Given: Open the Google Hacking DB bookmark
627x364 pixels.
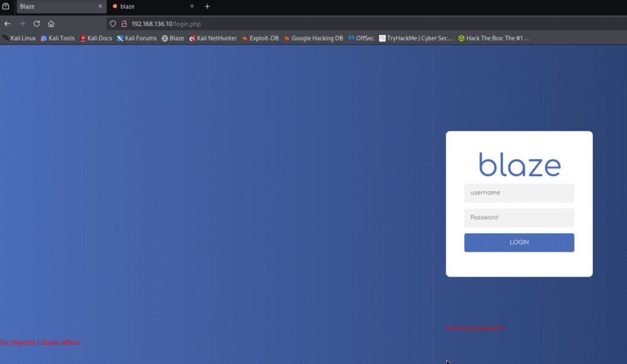Looking at the screenshot, I should [x=313, y=38].
